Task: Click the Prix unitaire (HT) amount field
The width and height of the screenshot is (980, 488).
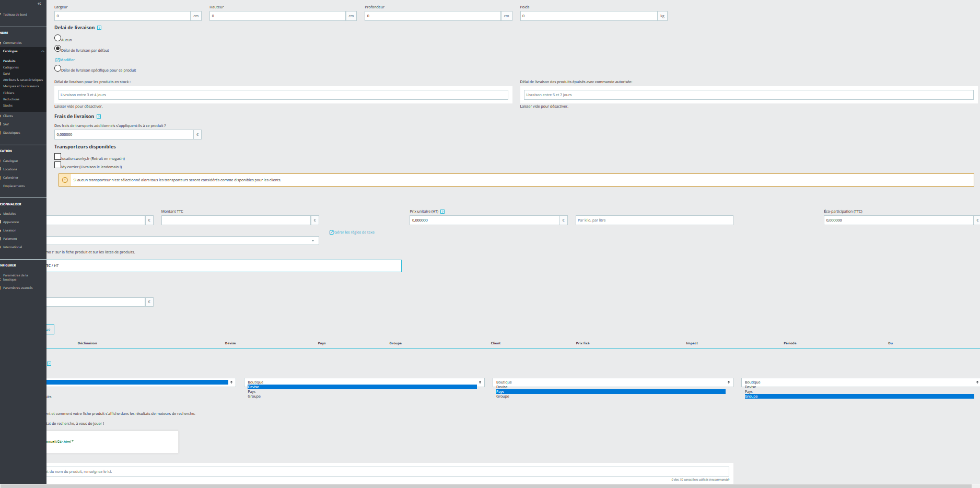Action: point(484,220)
